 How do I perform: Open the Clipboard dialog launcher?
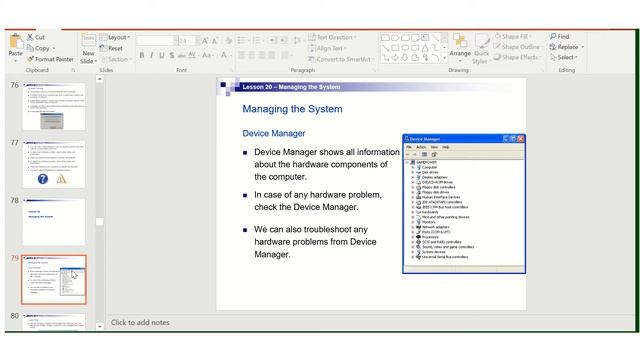pyautogui.click(x=73, y=70)
